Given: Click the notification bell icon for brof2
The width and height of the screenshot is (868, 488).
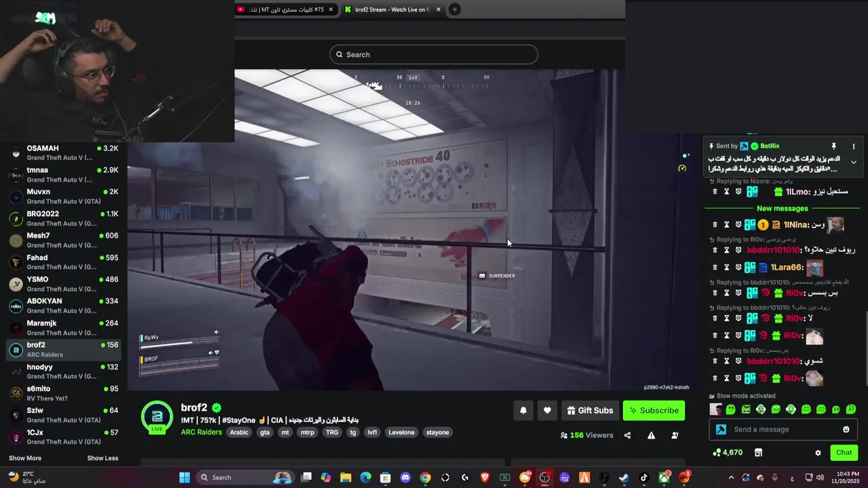Looking at the screenshot, I should click(523, 410).
